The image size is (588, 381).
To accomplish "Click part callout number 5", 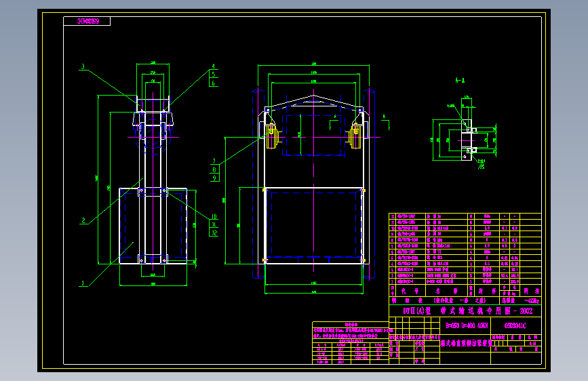I will [214, 75].
